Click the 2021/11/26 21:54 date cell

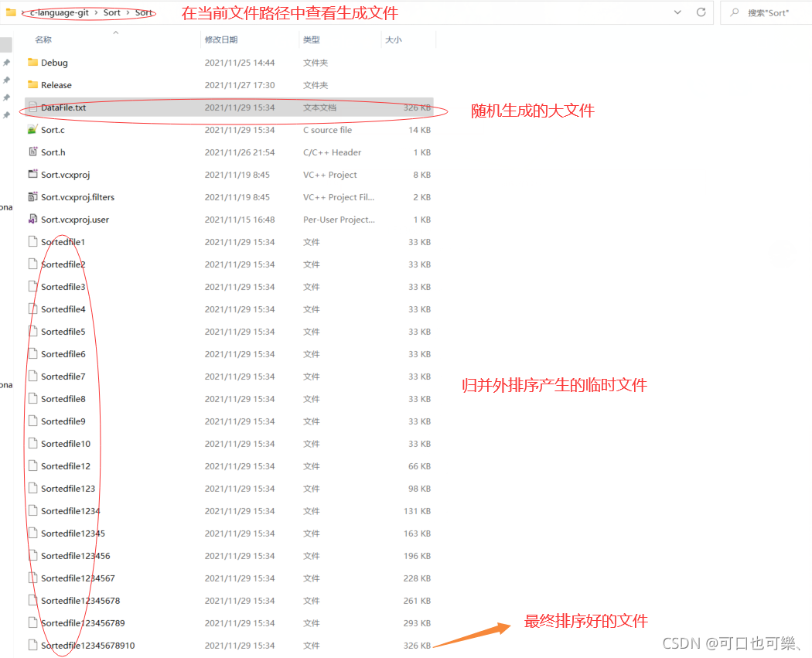click(x=239, y=152)
